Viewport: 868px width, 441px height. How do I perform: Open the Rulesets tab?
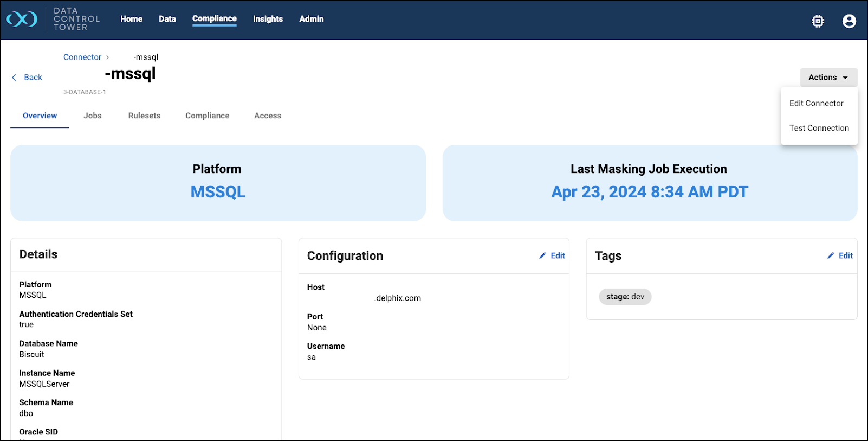(144, 116)
